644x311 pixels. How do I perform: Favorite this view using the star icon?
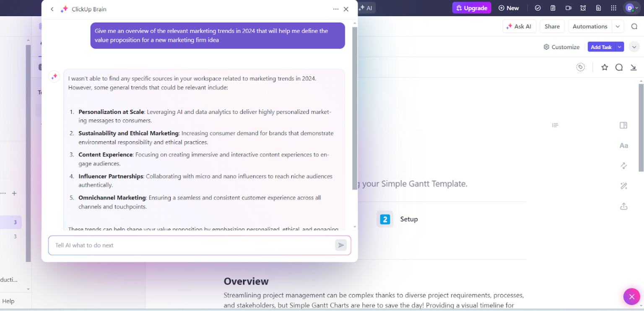click(x=604, y=67)
